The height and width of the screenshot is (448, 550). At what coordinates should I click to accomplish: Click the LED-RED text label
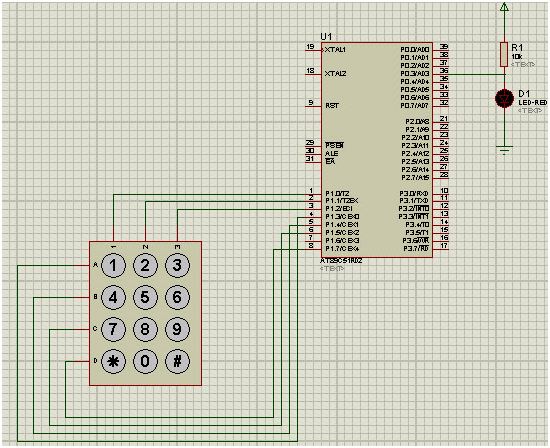pyautogui.click(x=532, y=103)
